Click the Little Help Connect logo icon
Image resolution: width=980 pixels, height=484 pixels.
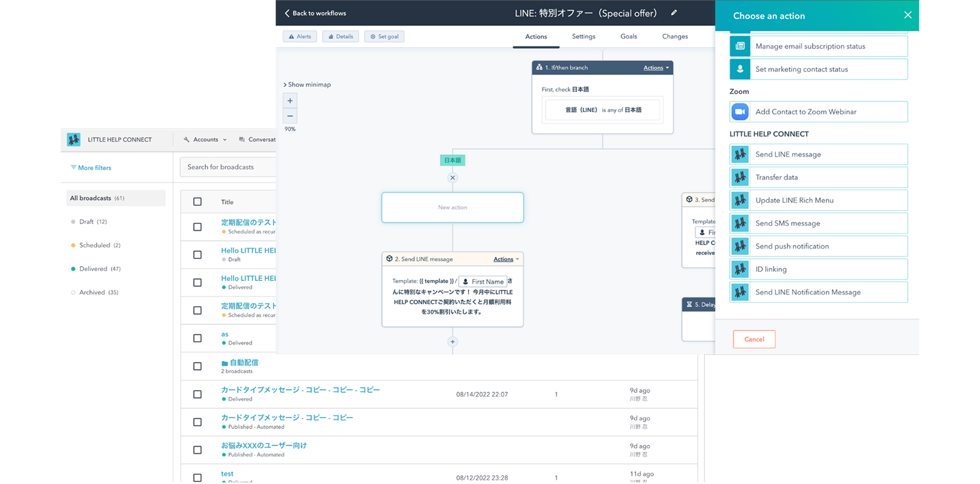pos(73,139)
